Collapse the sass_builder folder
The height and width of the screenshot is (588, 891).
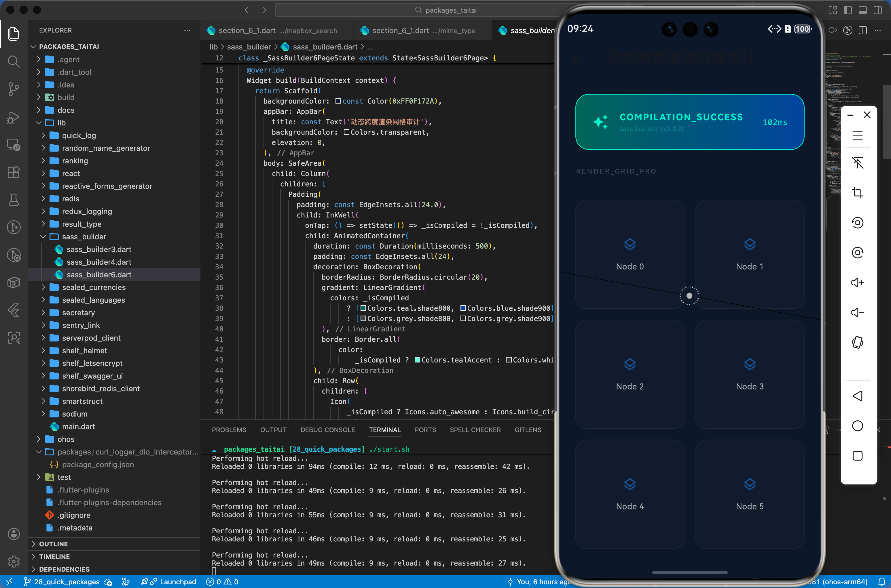84,237
